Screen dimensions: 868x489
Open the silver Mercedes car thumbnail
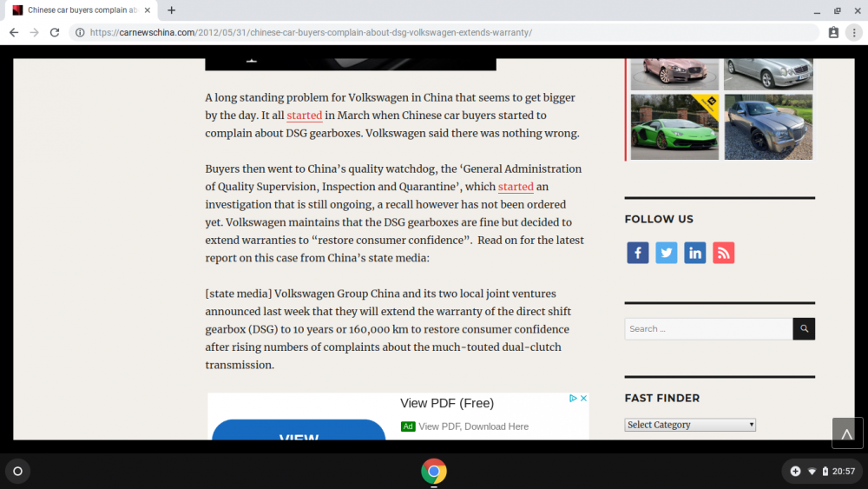768,74
